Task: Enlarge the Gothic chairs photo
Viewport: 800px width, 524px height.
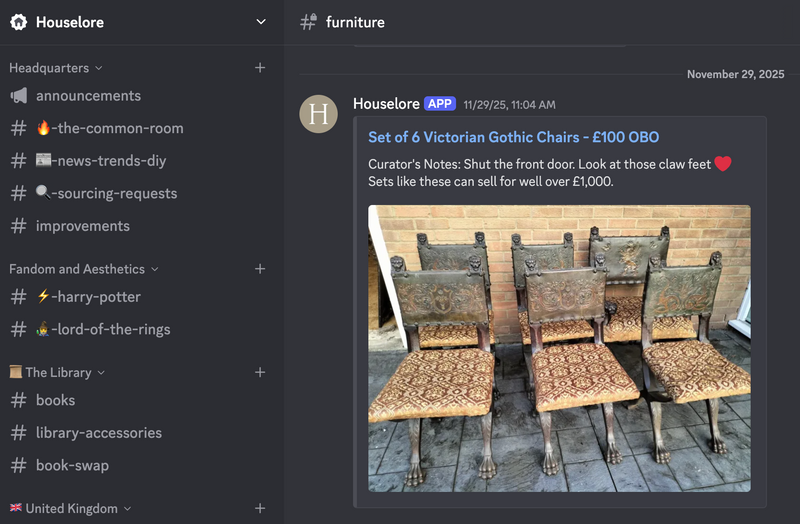Action: (x=559, y=348)
